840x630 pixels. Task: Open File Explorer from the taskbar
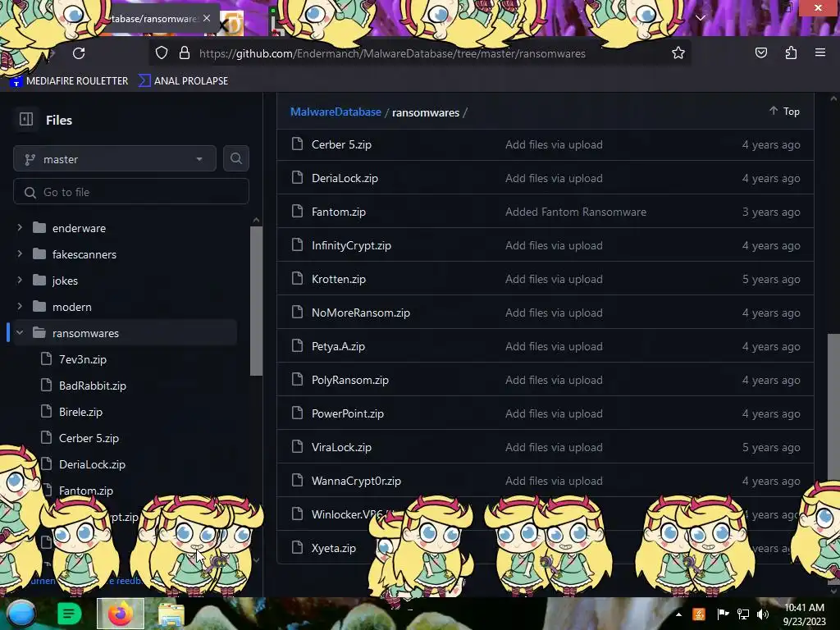(x=171, y=614)
